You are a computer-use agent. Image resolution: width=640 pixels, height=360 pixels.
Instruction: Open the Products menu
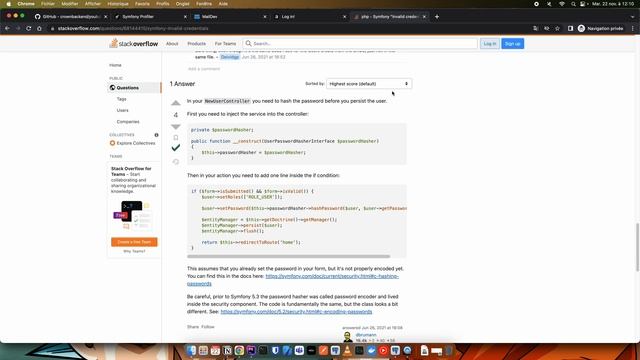pyautogui.click(x=196, y=44)
